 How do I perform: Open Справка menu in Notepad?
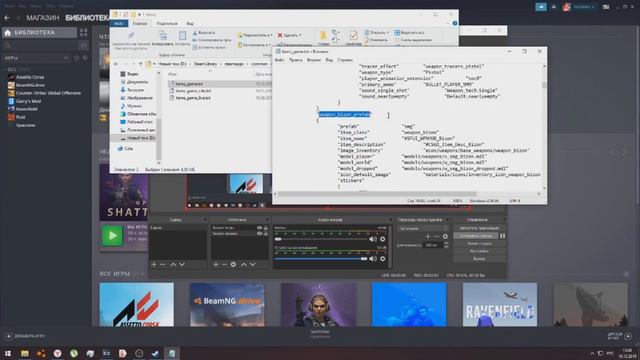click(345, 60)
